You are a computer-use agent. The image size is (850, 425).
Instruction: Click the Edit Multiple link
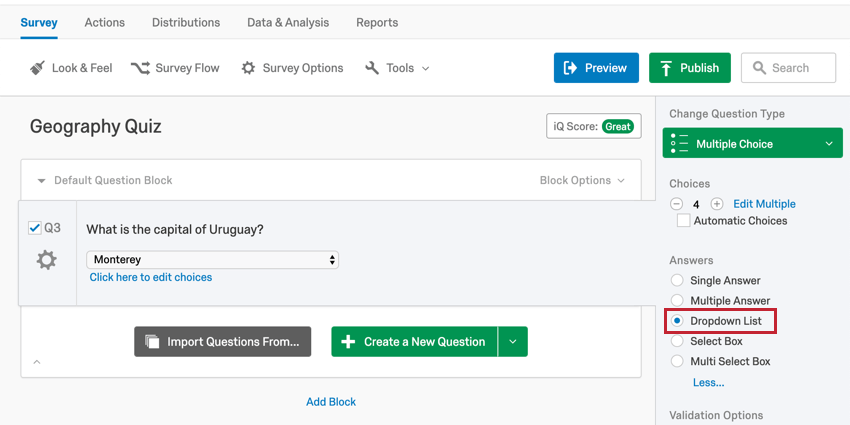pos(764,204)
